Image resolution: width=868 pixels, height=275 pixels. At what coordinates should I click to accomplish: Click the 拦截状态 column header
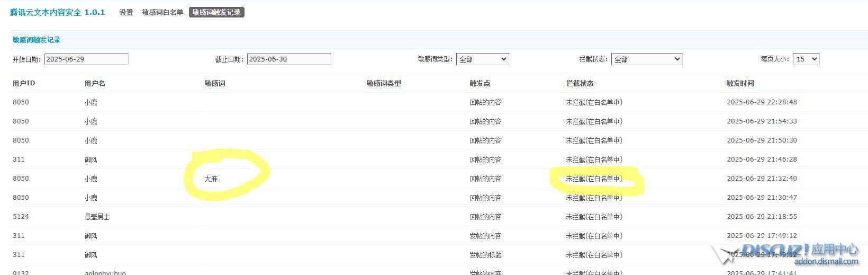point(580,83)
